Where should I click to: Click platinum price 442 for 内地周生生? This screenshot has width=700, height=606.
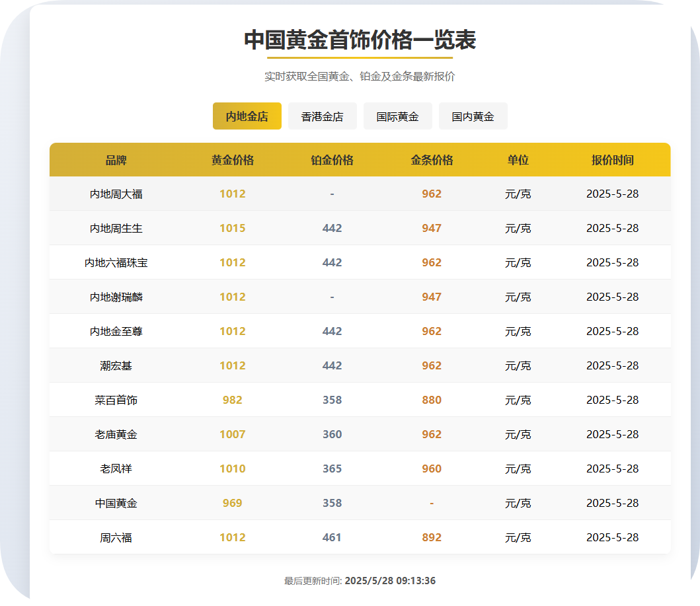(x=332, y=228)
